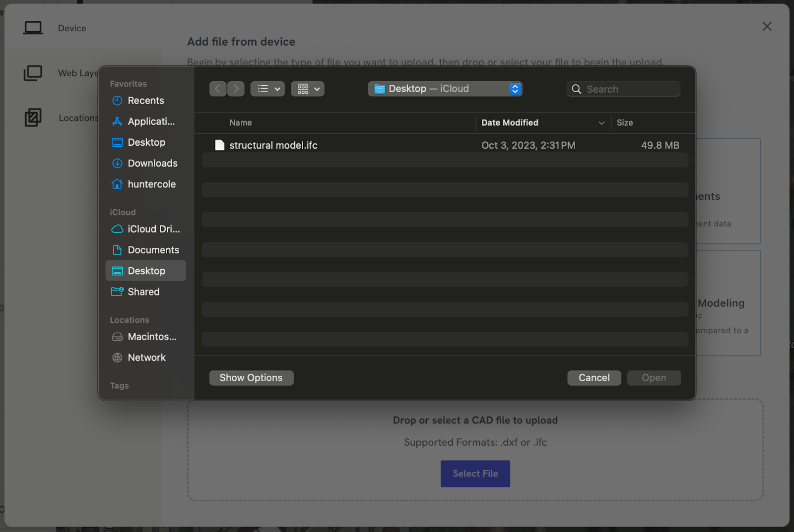Open Applications in the sidebar
794x532 pixels.
(146, 121)
